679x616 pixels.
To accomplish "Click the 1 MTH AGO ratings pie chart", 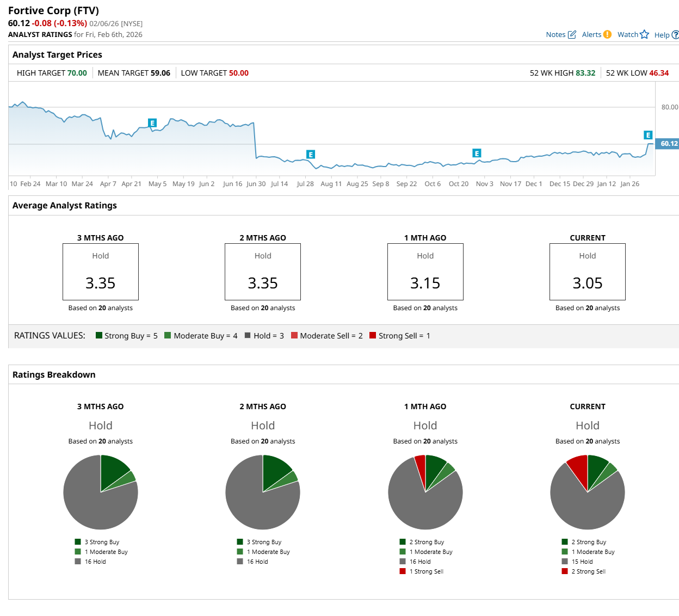I will pyautogui.click(x=425, y=492).
